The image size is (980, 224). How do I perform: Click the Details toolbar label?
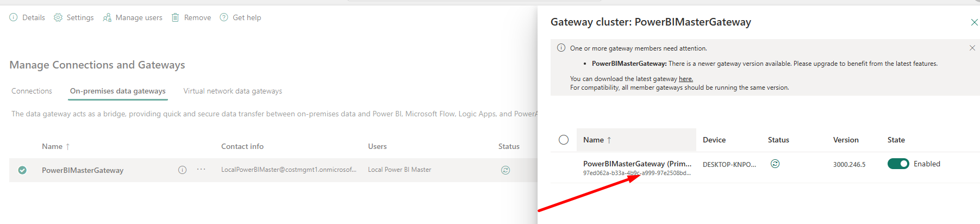click(x=34, y=17)
